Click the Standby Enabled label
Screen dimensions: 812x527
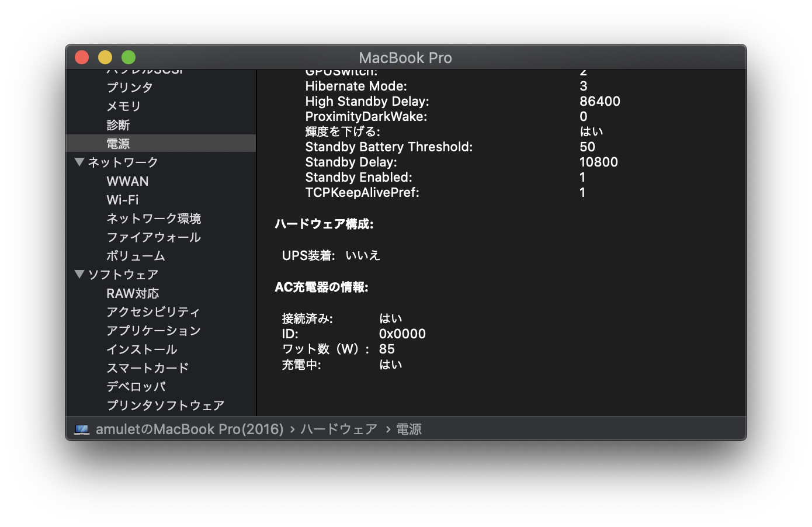[359, 178]
